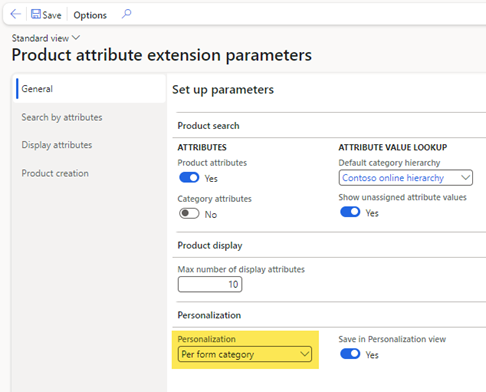Viewport: 486px width, 392px height.
Task: Click the ATTRIBUTE VALUE LOOKUP group label
Action: 393,147
